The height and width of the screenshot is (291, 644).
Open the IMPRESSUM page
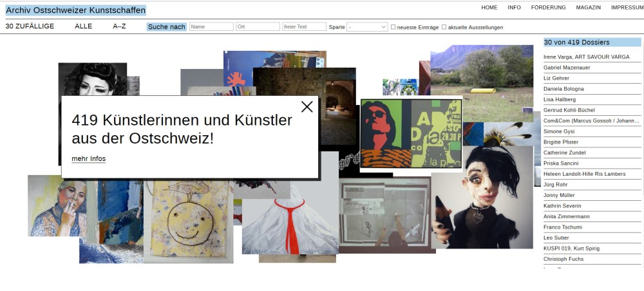coord(627,7)
